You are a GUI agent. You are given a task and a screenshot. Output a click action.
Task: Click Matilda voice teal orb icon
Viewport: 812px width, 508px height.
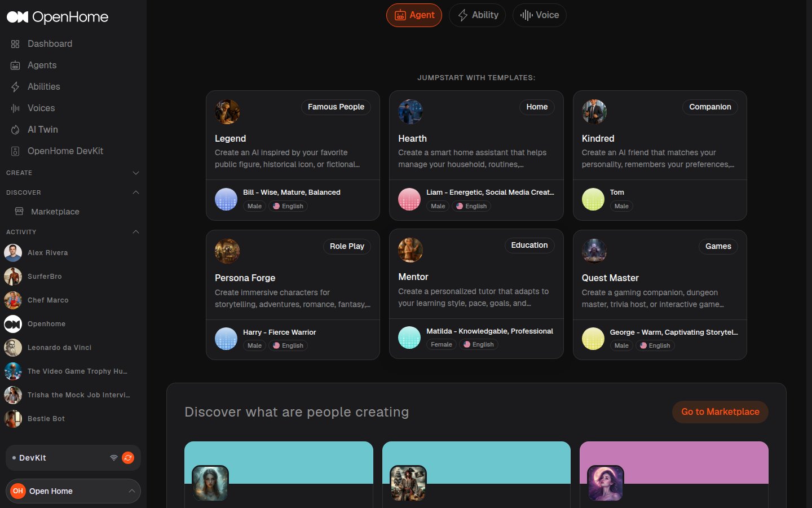[x=409, y=338]
